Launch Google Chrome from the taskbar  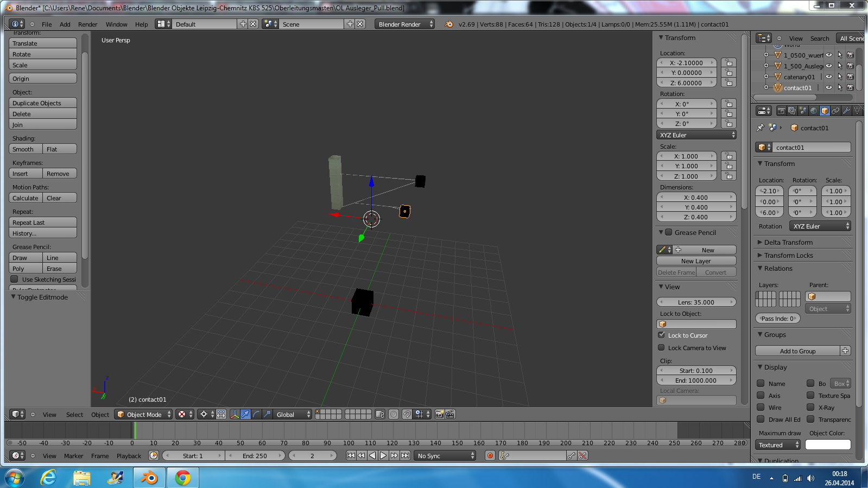click(x=183, y=478)
